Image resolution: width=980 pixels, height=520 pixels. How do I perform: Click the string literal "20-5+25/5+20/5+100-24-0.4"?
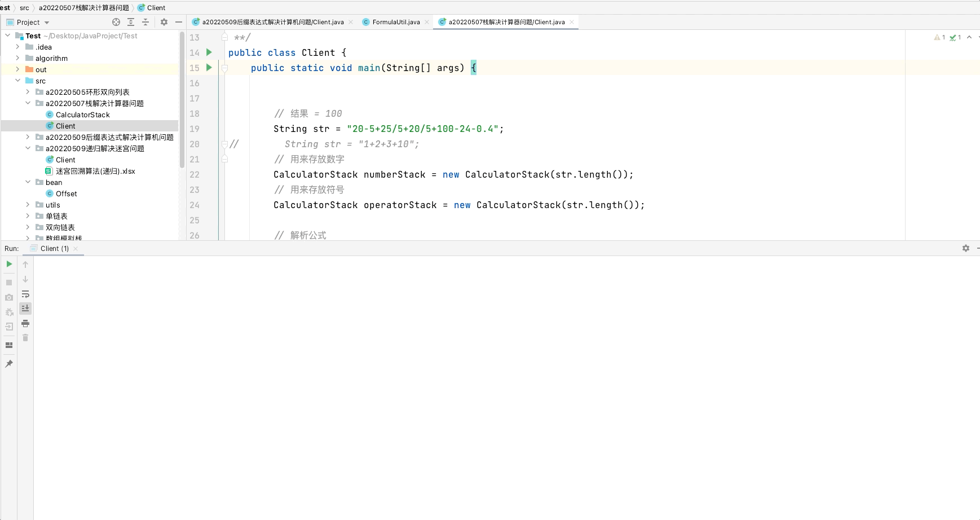click(423, 129)
